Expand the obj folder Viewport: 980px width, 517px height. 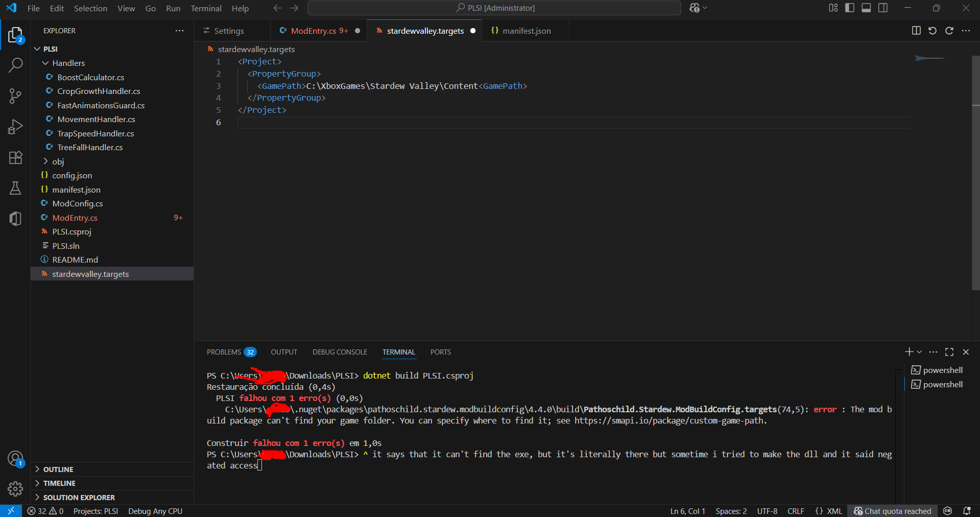pos(45,161)
